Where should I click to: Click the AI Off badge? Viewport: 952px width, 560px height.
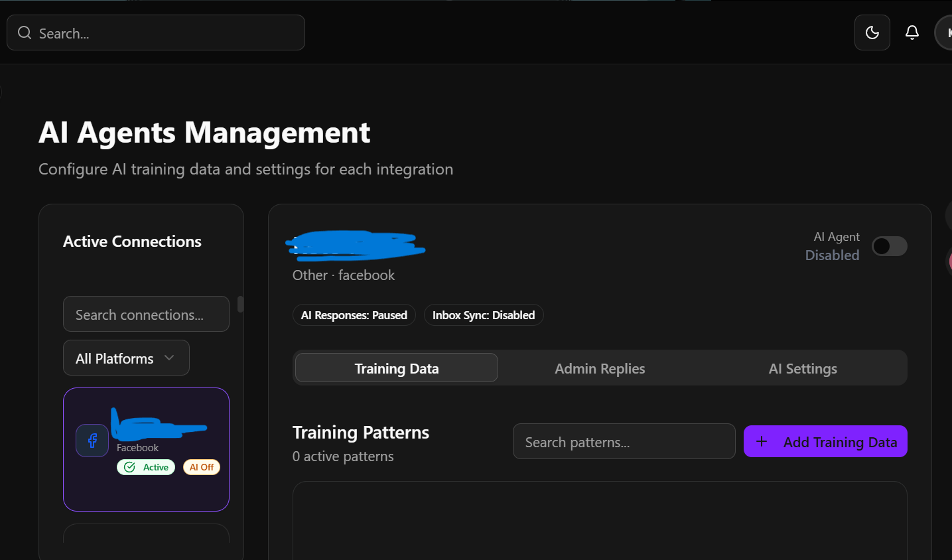[202, 467]
